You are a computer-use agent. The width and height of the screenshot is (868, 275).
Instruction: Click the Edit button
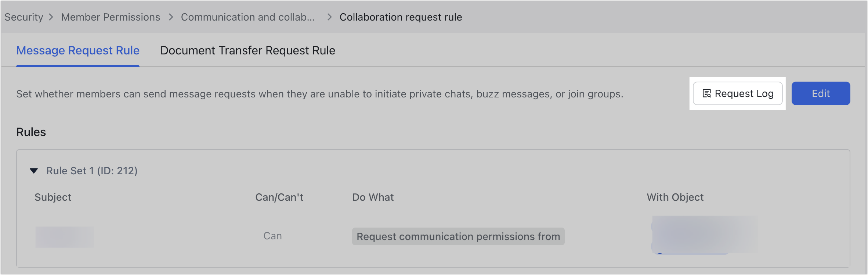click(821, 93)
